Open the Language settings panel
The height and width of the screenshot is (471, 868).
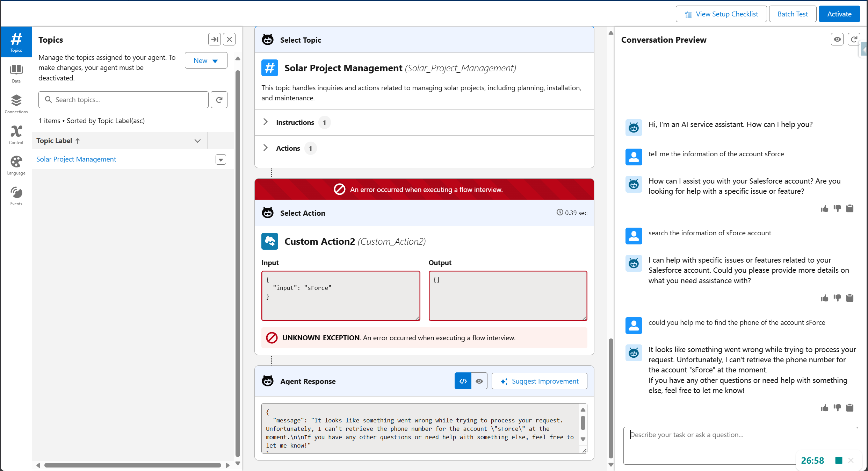pos(16,165)
